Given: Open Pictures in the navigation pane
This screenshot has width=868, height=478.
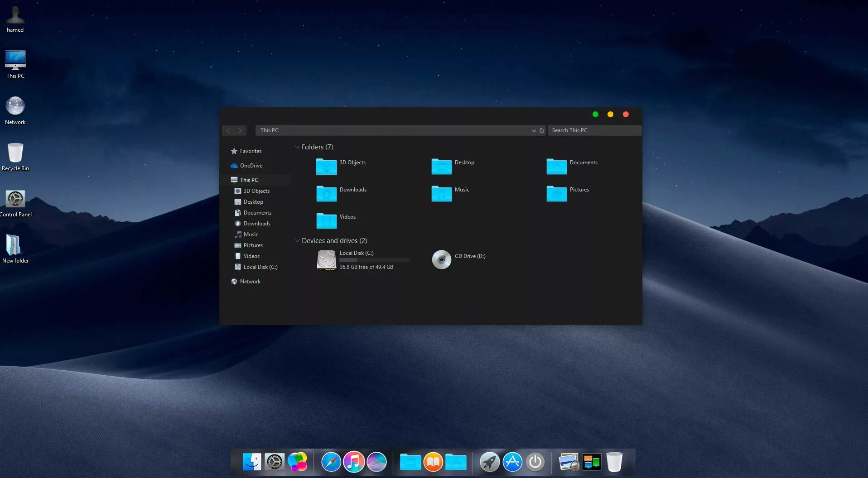Looking at the screenshot, I should click(249, 245).
